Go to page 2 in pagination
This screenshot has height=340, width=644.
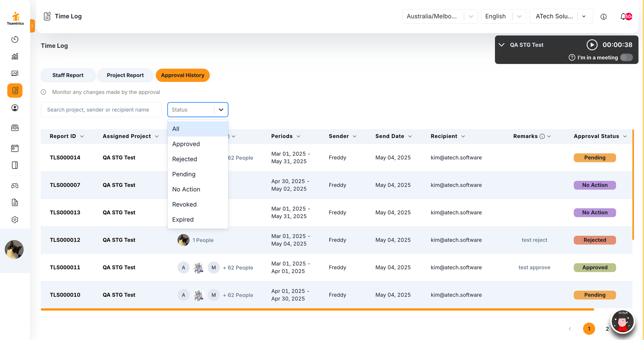coord(607,329)
